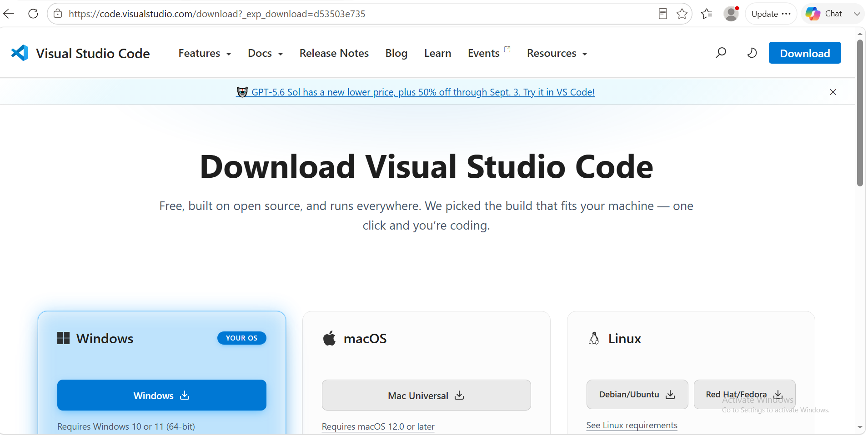Refresh the page with reload icon
868x436 pixels.
(33, 14)
